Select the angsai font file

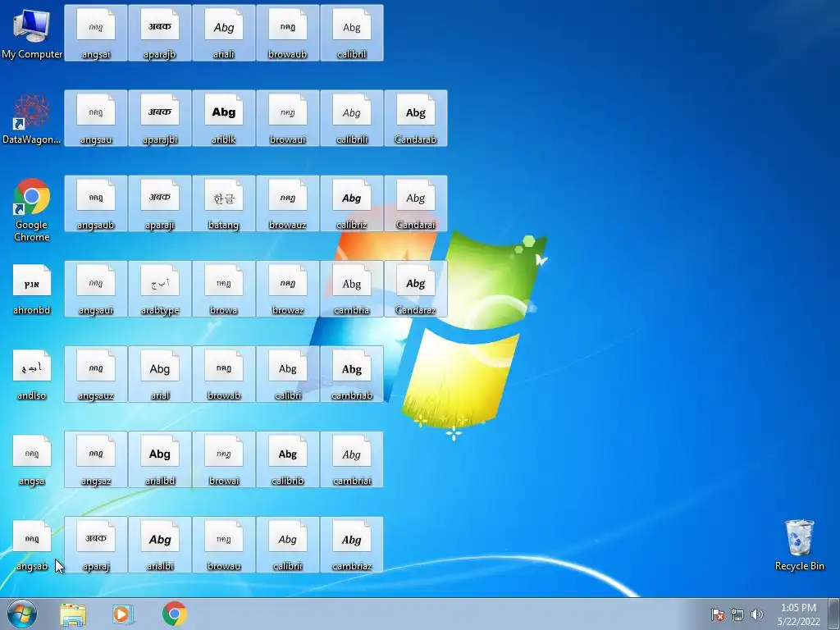96,33
